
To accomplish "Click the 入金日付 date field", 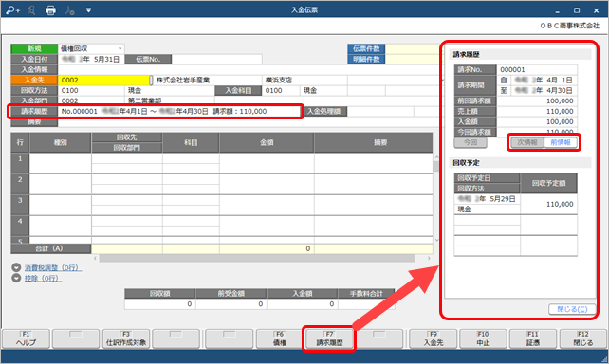I will tap(91, 59).
